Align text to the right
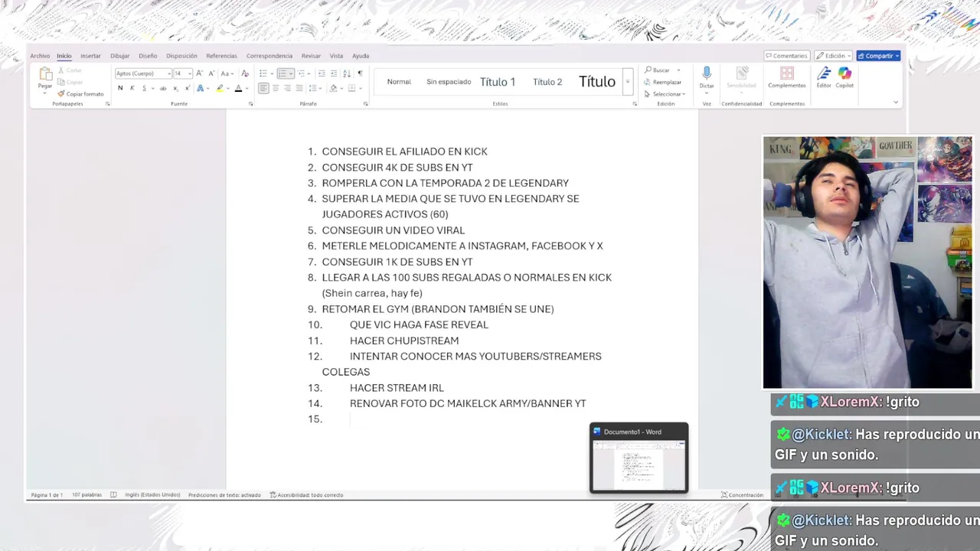 click(x=287, y=88)
